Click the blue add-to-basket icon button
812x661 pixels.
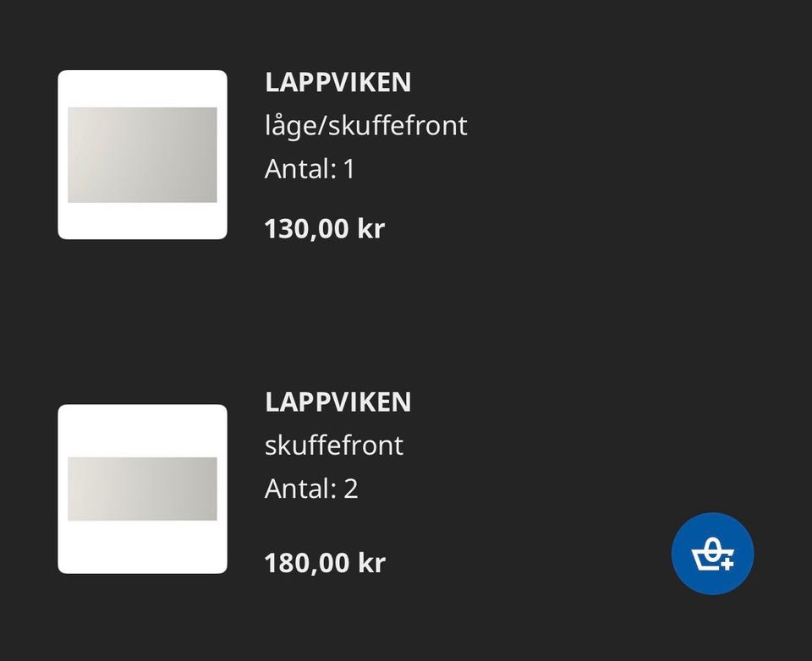[712, 554]
